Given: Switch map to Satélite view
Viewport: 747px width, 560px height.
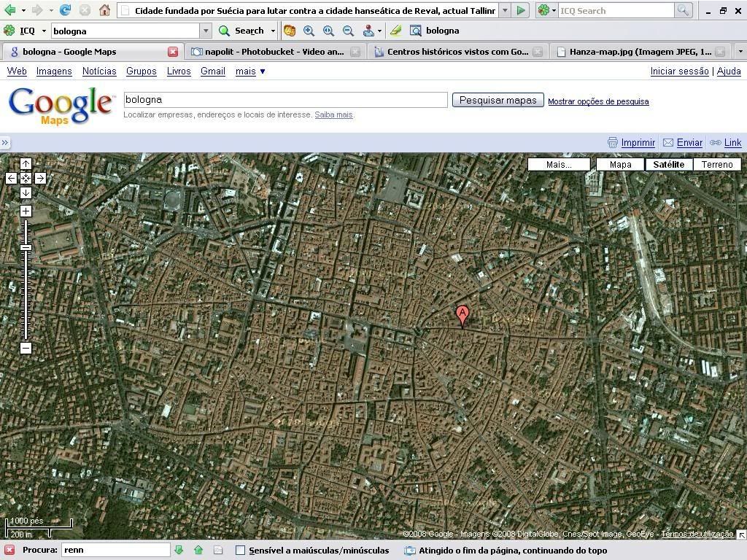Looking at the screenshot, I should [668, 164].
